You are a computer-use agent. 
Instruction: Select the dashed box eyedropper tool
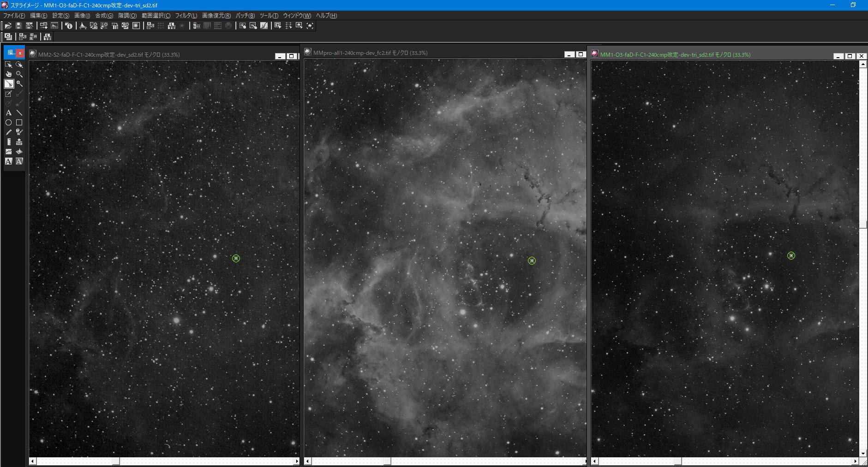(9, 94)
